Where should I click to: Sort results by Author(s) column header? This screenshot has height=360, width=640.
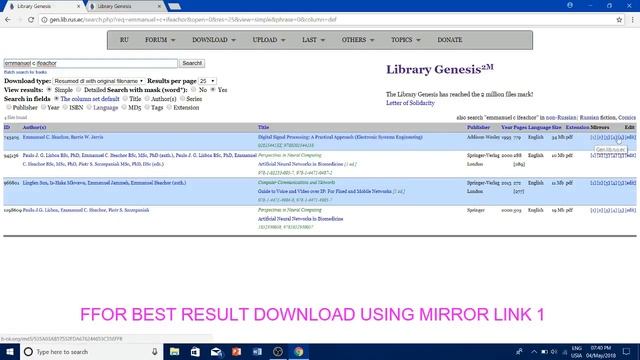click(x=34, y=127)
